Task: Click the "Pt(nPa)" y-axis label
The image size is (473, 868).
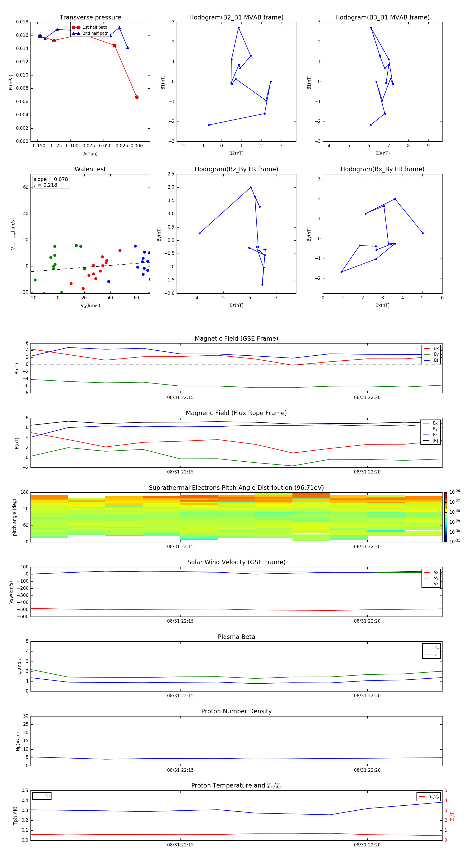Action: [x=11, y=82]
